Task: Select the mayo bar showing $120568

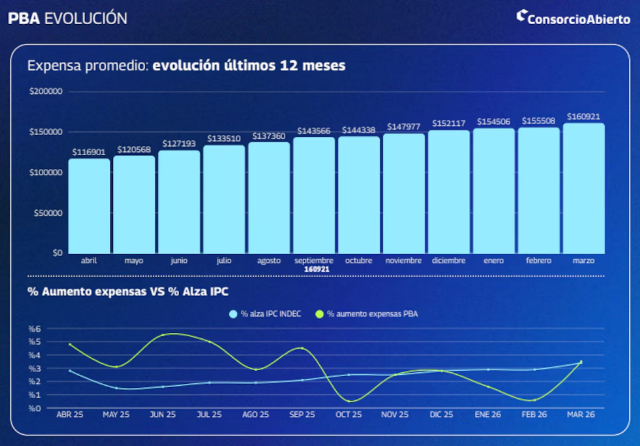Action: [x=134, y=204]
